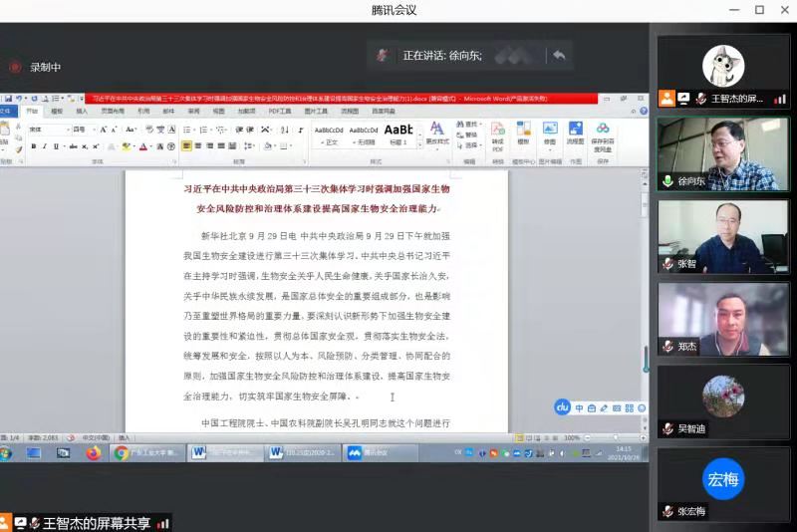Click the reply arrow beside the speaker indicator
Image resolution: width=797 pixels, height=532 pixels.
click(x=559, y=56)
